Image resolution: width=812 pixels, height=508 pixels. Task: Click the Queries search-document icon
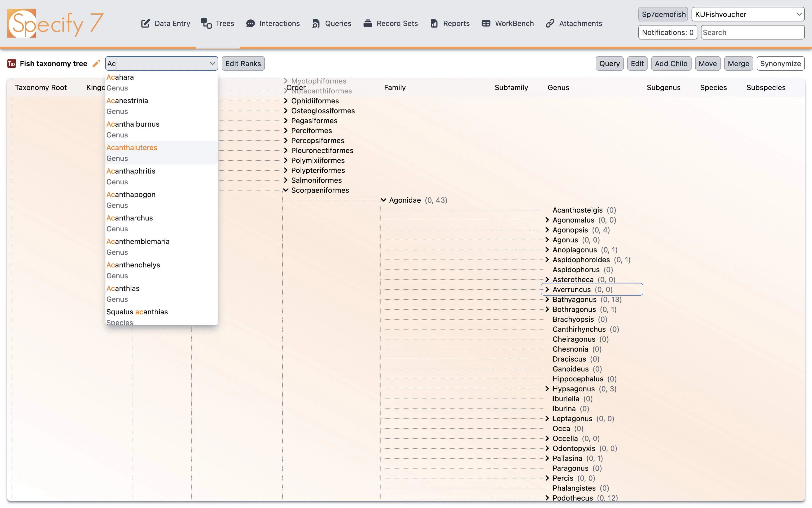[x=316, y=23]
